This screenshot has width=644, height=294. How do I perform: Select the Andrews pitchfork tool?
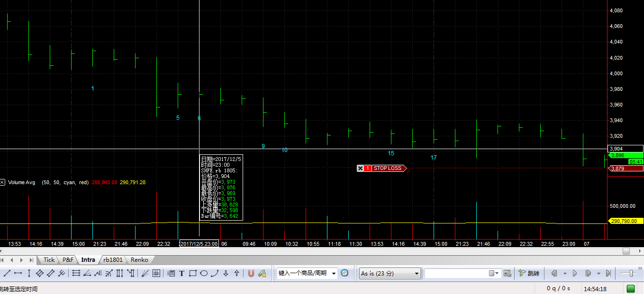pyautogui.click(x=62, y=273)
